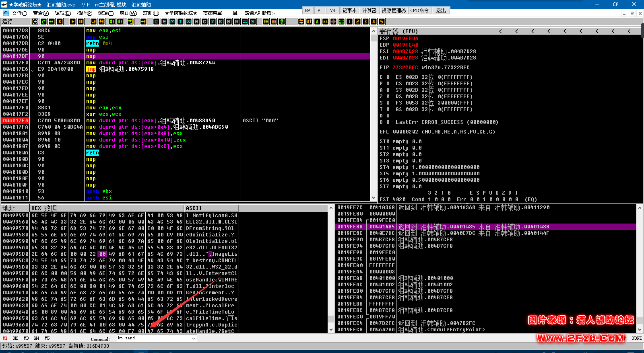Click the toolbar icon numbered 3
This screenshot has height=353, width=644.
pos(365,22)
